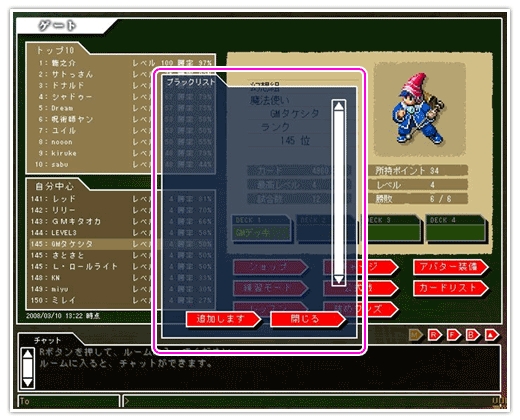
Task: Click the red R room button
Action: [x=434, y=335]
